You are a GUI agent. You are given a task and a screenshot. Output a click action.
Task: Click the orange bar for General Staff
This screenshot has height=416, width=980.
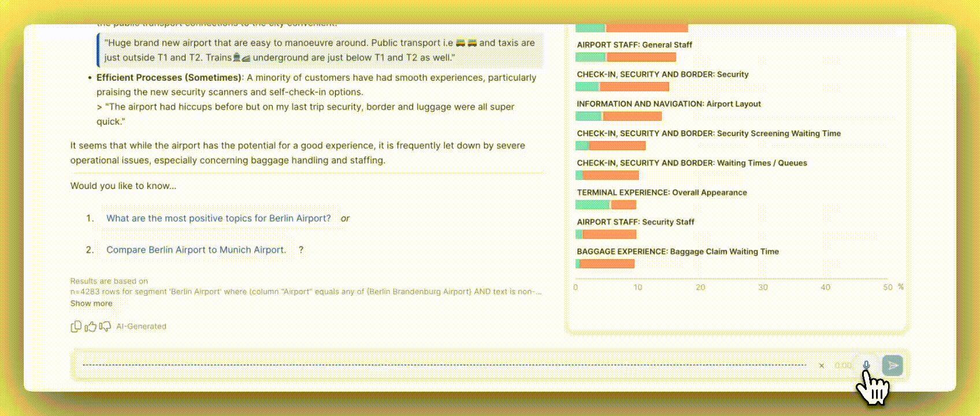click(641, 57)
